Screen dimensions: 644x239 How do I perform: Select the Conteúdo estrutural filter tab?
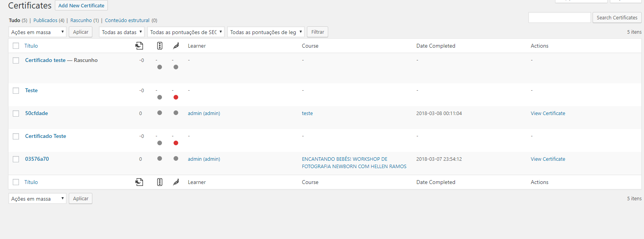click(127, 20)
